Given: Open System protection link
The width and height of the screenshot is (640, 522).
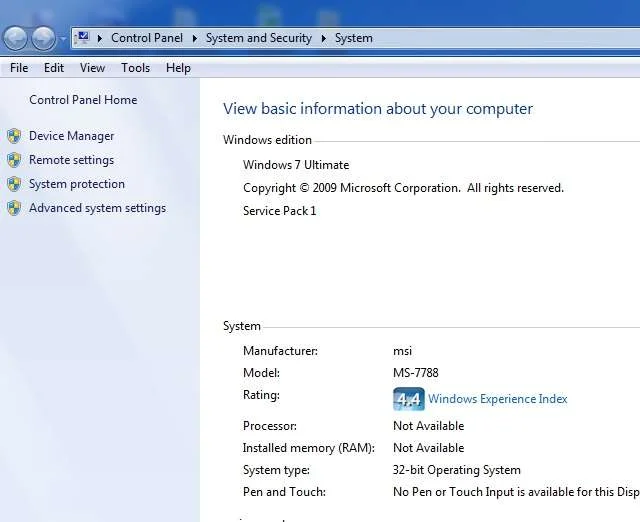Looking at the screenshot, I should [77, 184].
